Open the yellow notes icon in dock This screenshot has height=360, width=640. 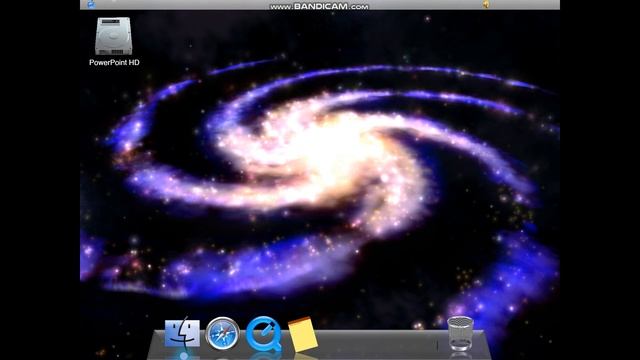click(303, 334)
